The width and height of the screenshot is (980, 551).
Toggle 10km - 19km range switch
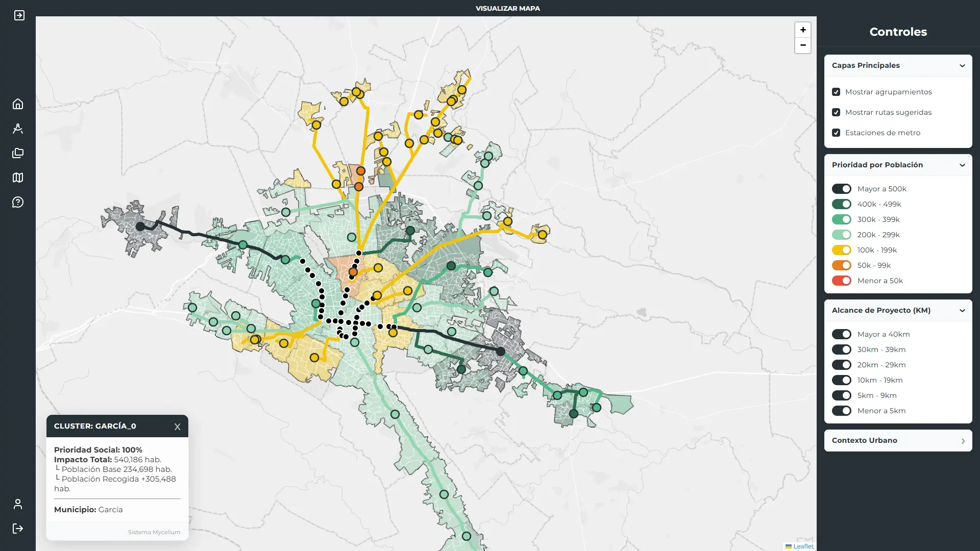(842, 380)
